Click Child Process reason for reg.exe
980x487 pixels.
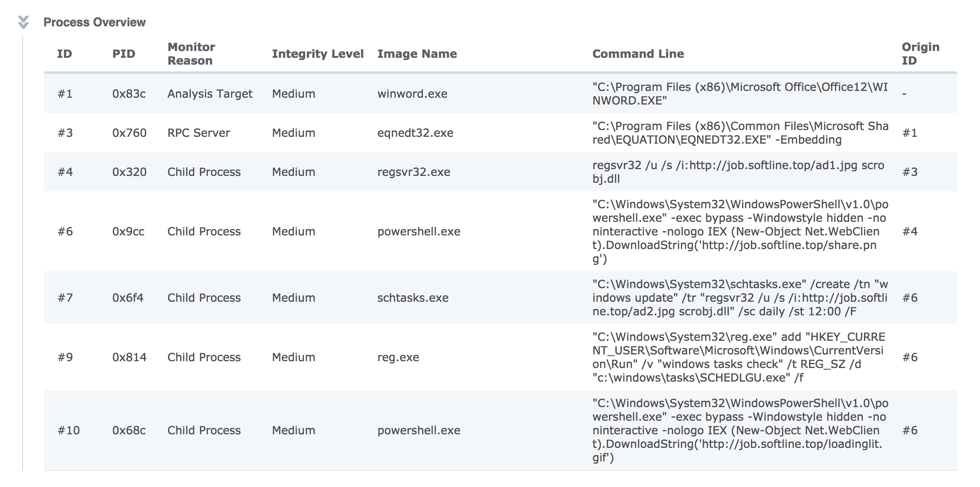[204, 357]
